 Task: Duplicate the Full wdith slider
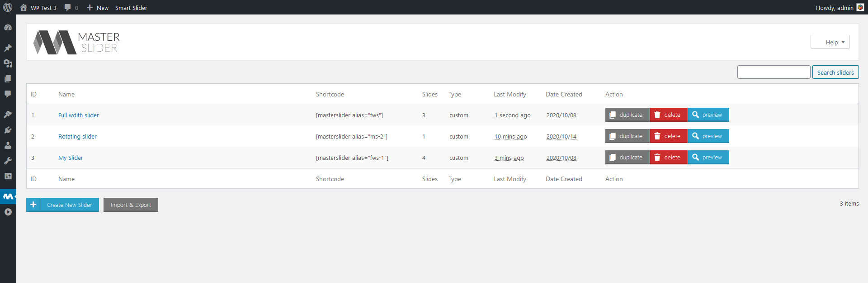coord(627,115)
